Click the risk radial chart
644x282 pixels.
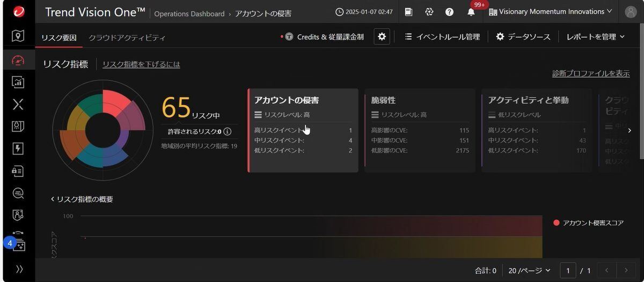103,130
